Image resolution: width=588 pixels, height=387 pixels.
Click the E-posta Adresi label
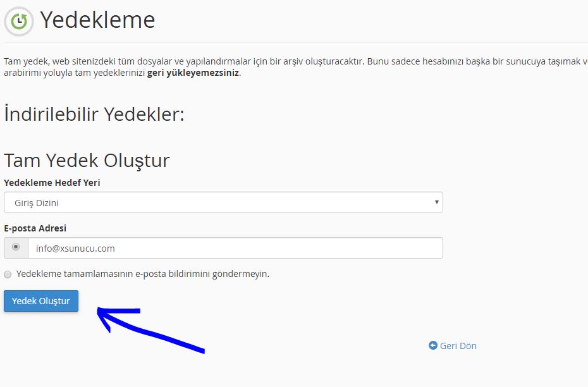click(35, 228)
